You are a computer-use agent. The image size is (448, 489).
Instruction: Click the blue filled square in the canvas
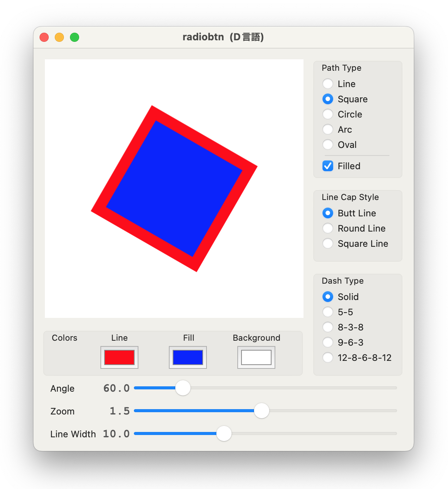pos(174,189)
